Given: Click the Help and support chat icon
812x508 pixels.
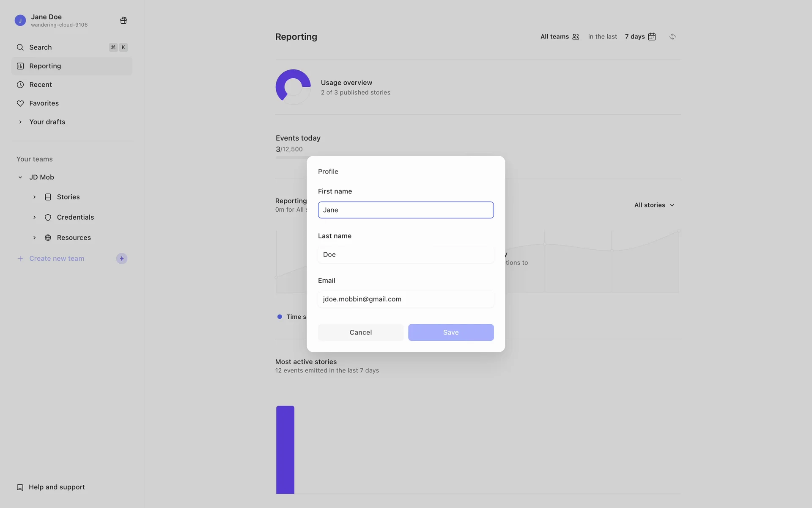Looking at the screenshot, I should (x=20, y=487).
